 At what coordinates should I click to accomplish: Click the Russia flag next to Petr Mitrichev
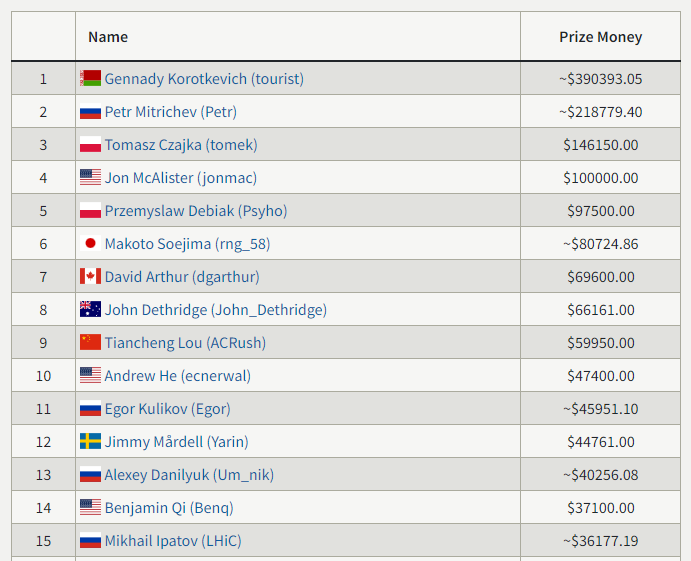pyautogui.click(x=90, y=111)
